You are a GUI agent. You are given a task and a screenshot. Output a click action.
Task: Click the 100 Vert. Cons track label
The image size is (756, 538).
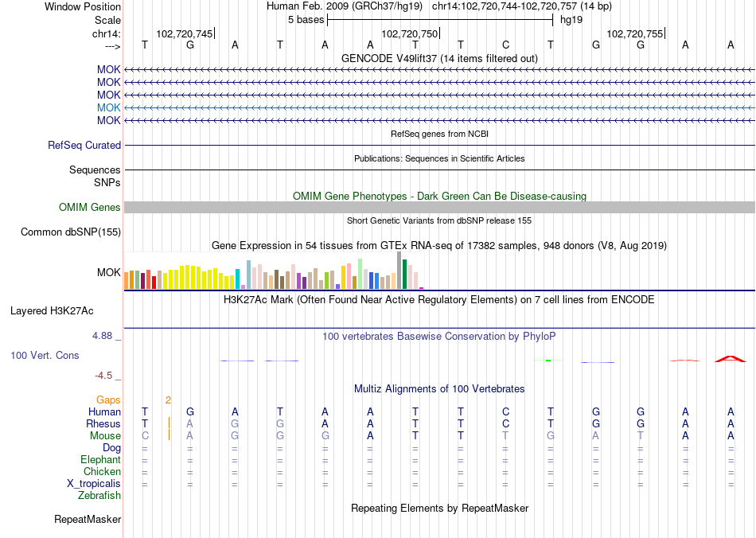pyautogui.click(x=45, y=355)
